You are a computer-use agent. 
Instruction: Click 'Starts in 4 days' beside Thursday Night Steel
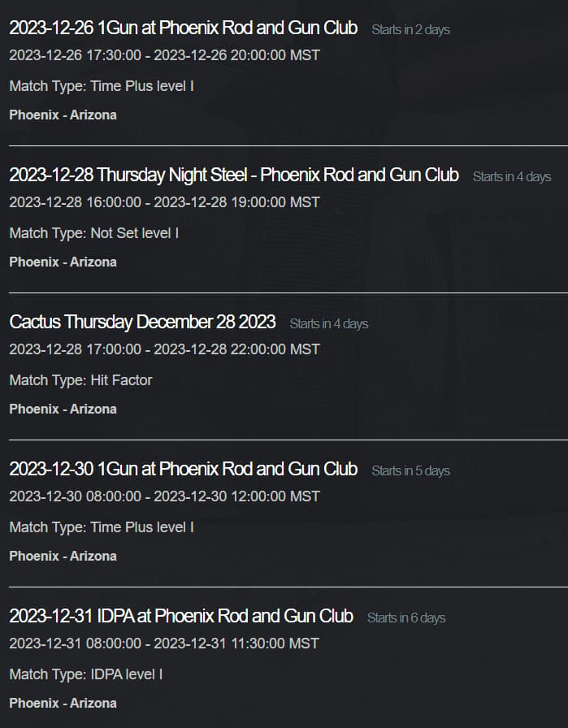(x=512, y=176)
